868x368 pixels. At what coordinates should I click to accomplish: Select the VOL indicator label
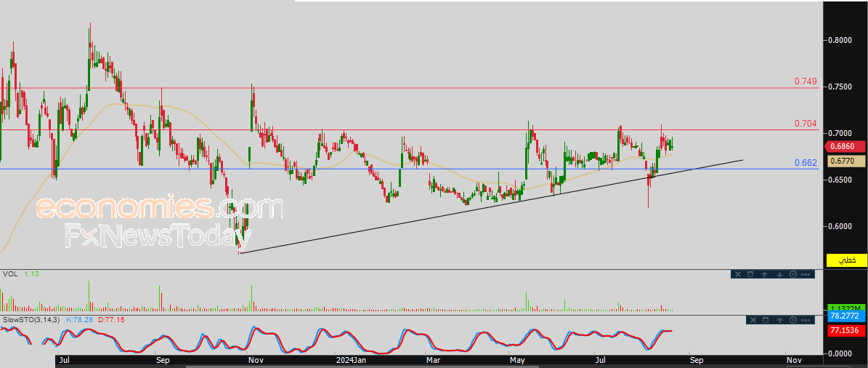click(10, 273)
